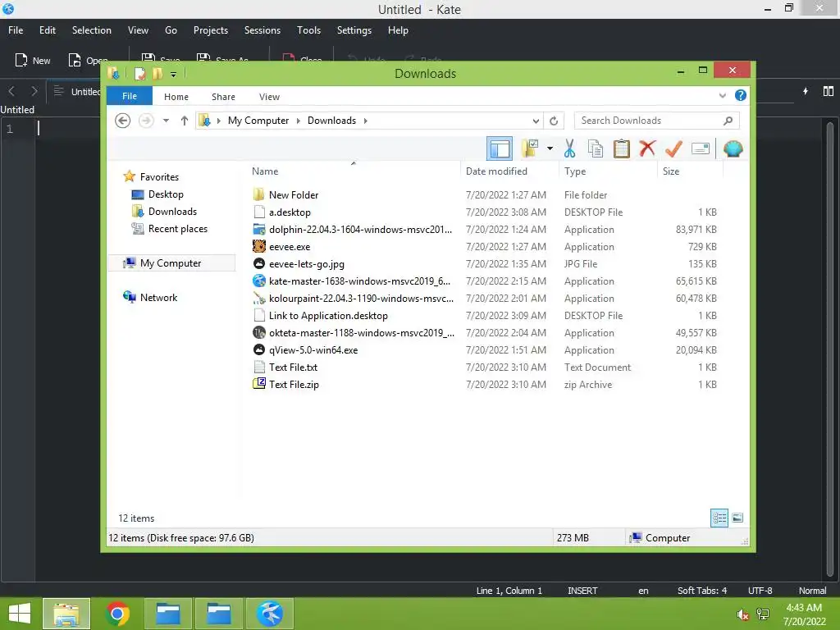Viewport: 840px width, 630px height.
Task: Switch to the Share ribbon tab
Action: coord(223,97)
